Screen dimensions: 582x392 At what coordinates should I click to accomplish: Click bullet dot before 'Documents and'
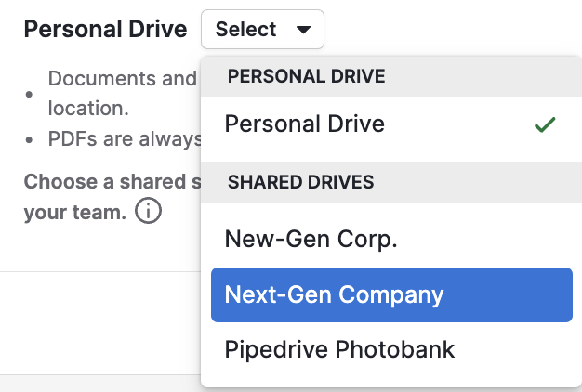[31, 94]
